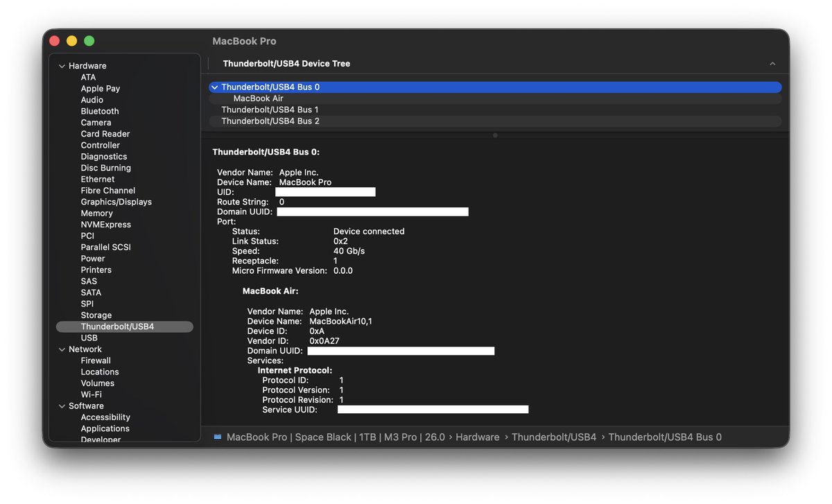
Task: Click the MacBook Pro icon in path bar
Action: pos(218,437)
